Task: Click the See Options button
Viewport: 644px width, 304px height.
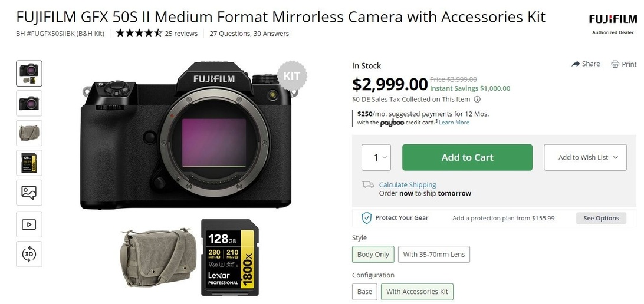Action: click(601, 218)
